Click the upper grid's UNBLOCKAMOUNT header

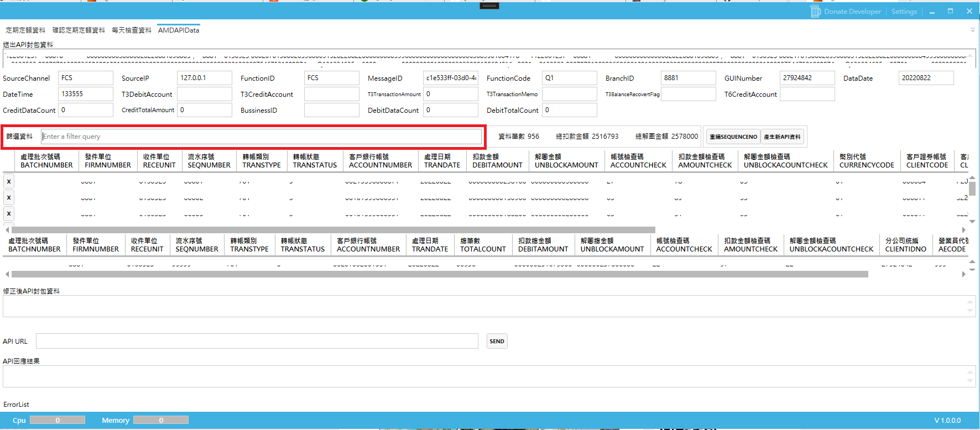pyautogui.click(x=566, y=161)
